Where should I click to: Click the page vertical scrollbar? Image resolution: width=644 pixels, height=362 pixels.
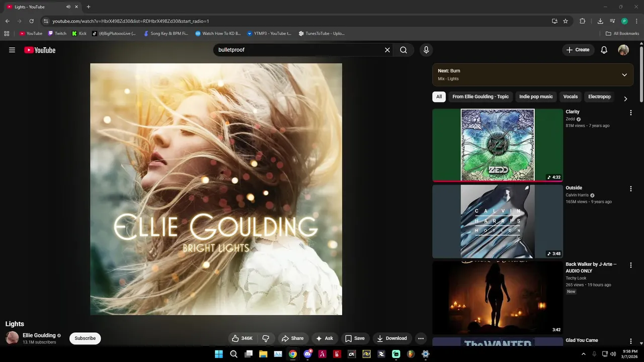pos(641,75)
